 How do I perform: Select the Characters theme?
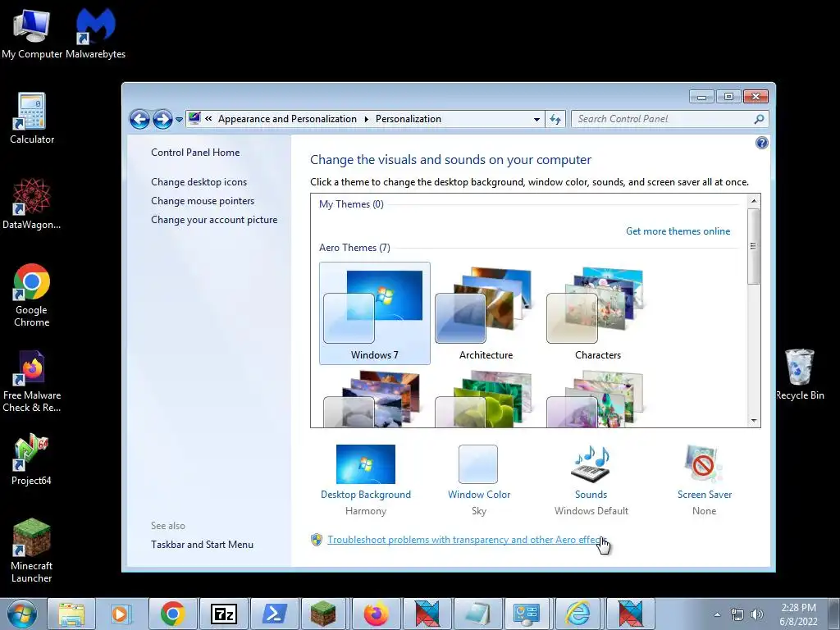click(598, 313)
